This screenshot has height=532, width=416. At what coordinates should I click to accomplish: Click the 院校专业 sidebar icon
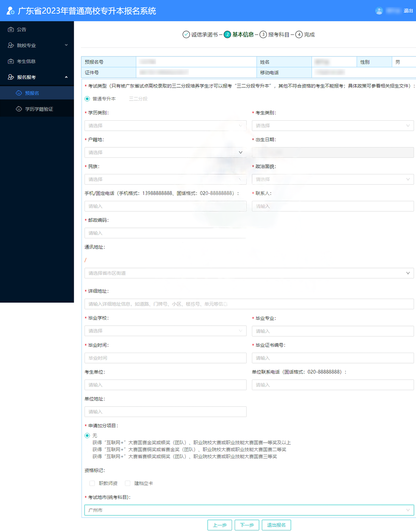coord(11,45)
